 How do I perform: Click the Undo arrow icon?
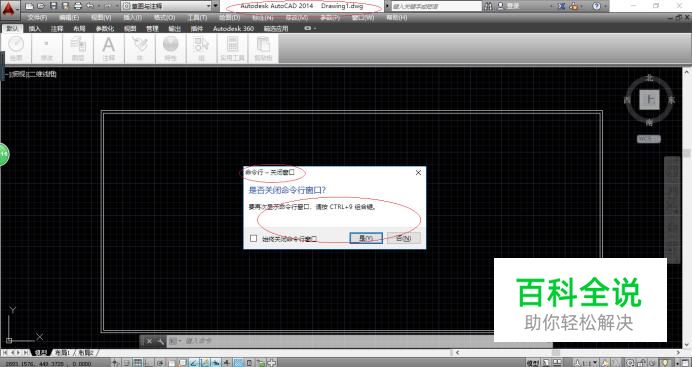[x=90, y=6]
